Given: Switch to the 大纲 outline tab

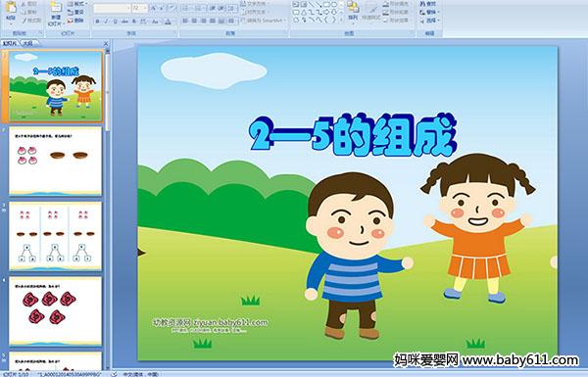Looking at the screenshot, I should [x=27, y=43].
